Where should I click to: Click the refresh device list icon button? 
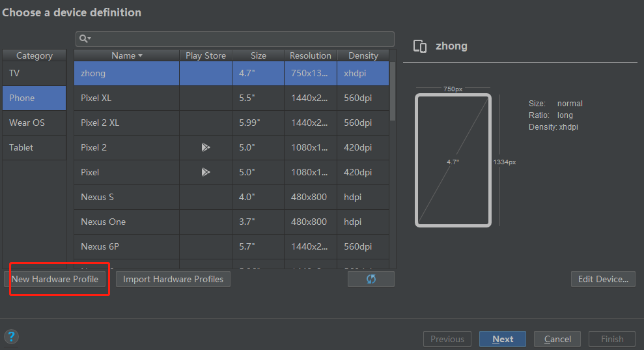(x=371, y=279)
